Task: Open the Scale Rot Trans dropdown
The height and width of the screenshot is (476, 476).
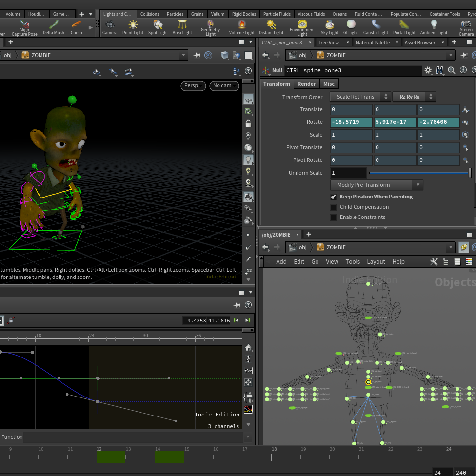Action: tap(360, 97)
